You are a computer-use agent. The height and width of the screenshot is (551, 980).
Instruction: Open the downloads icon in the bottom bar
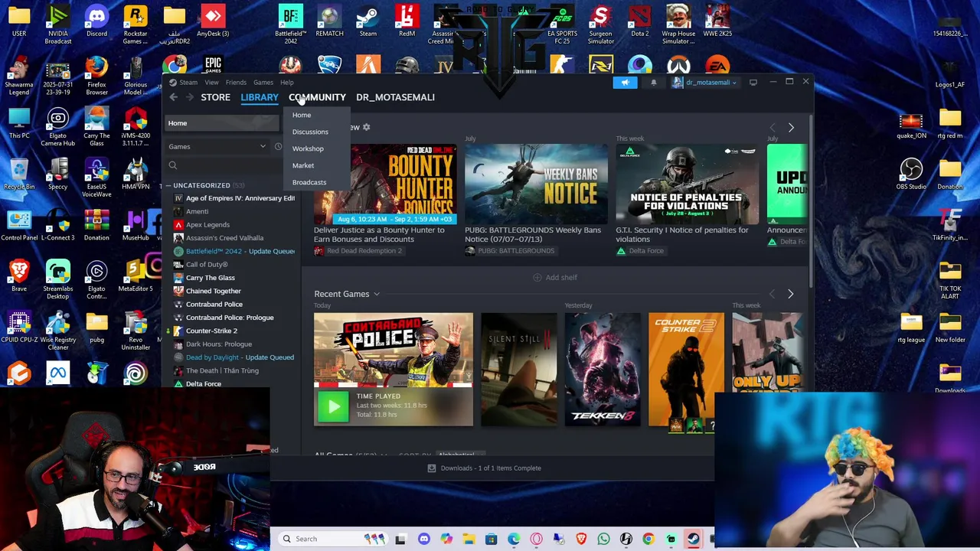[x=432, y=468]
